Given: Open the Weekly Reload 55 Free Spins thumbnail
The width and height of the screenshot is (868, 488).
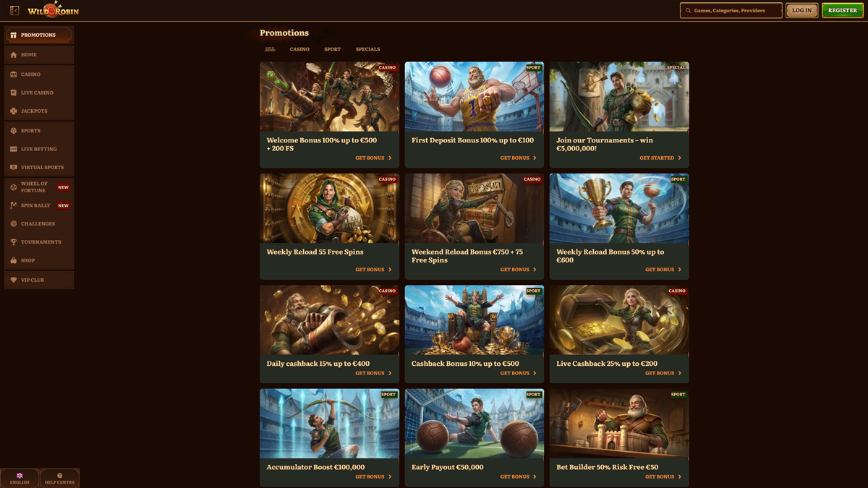Looking at the screenshot, I should (x=329, y=208).
